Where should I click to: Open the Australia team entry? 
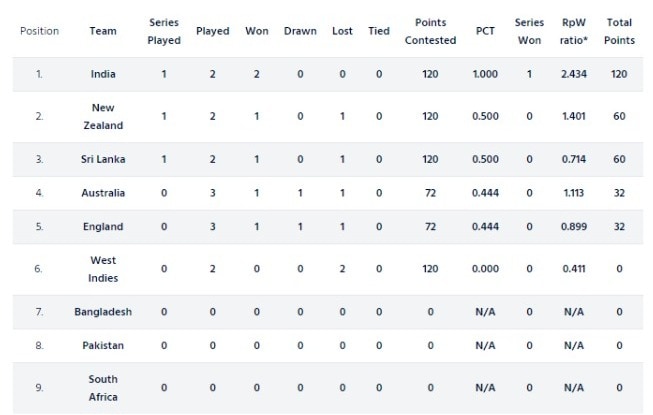click(x=103, y=193)
